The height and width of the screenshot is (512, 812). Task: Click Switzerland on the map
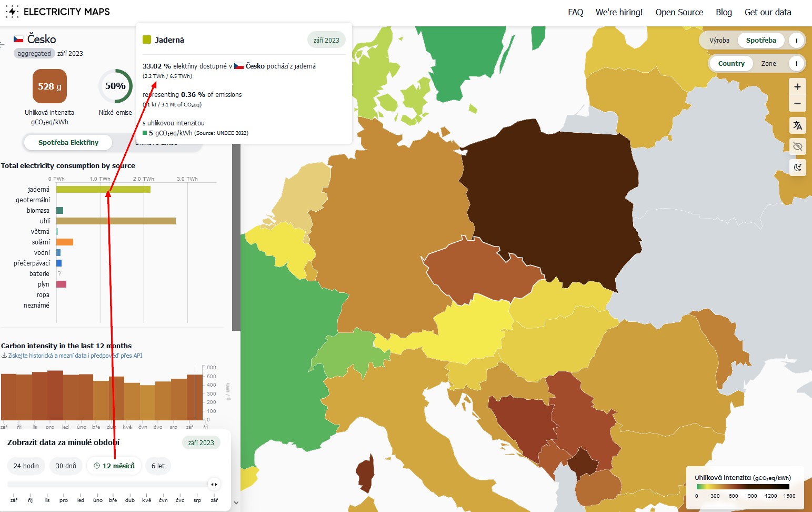point(350,350)
